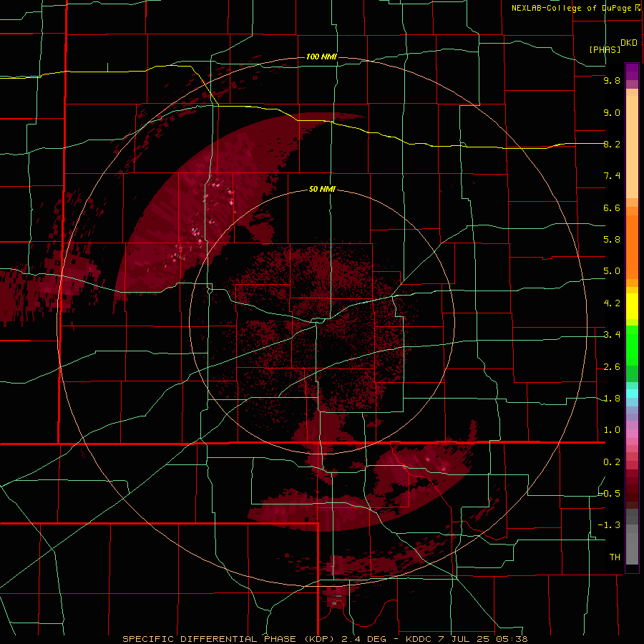The width and height of the screenshot is (644, 644).
Task: Click the [PHAS] units label
Action: point(605,49)
